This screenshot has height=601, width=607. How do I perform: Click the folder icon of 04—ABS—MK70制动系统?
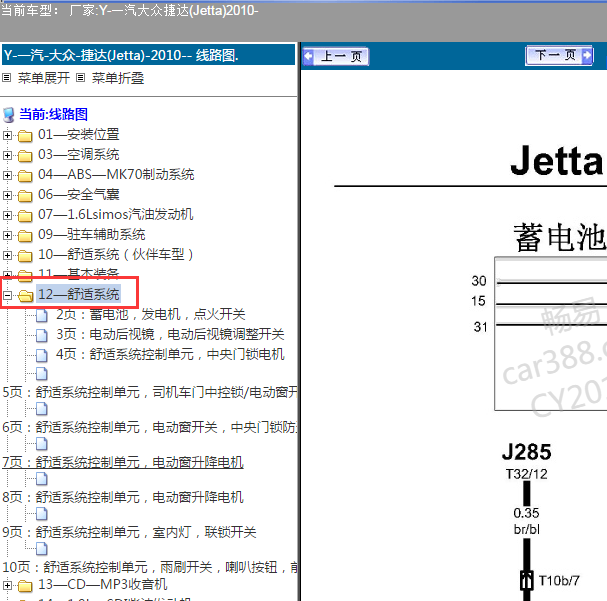(25, 176)
